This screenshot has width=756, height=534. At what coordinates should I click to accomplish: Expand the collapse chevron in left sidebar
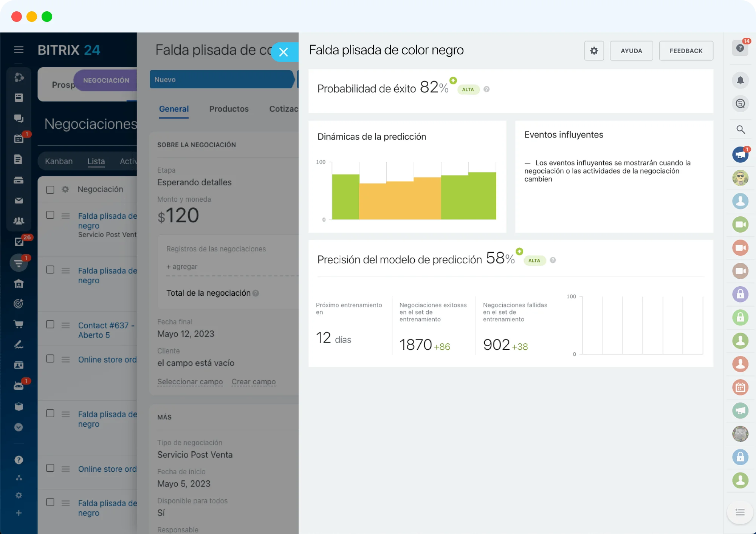click(x=19, y=427)
